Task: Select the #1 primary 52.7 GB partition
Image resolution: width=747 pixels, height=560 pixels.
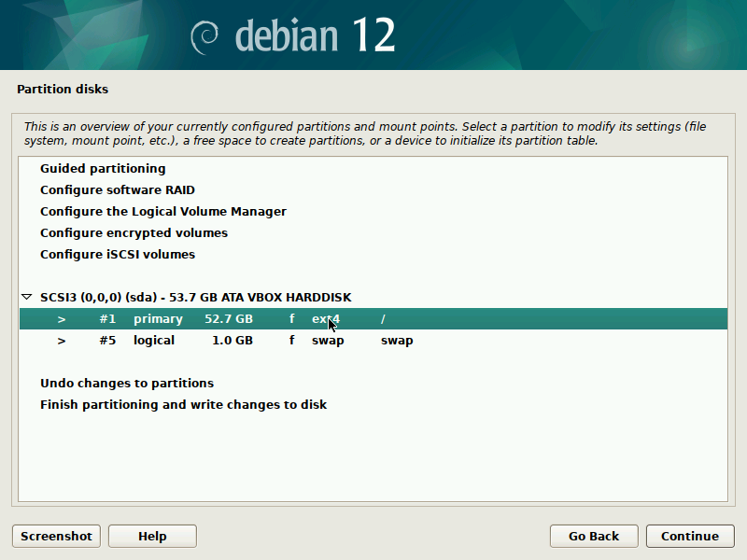Action: point(373,318)
